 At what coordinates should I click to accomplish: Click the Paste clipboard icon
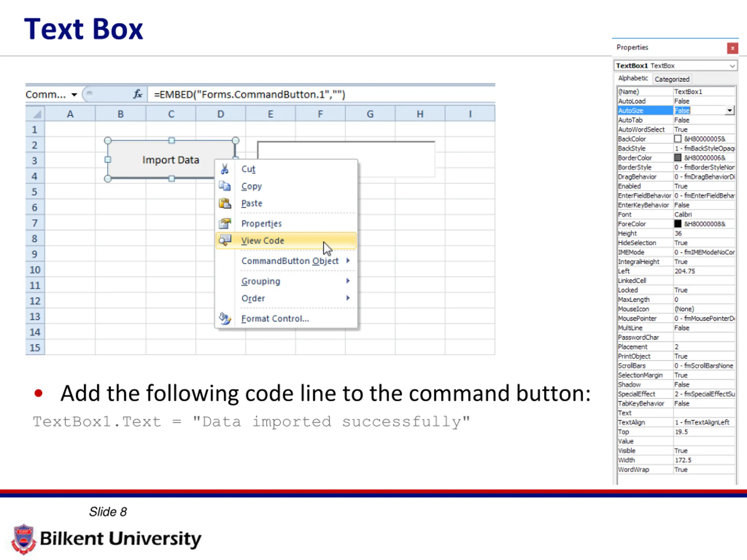225,203
